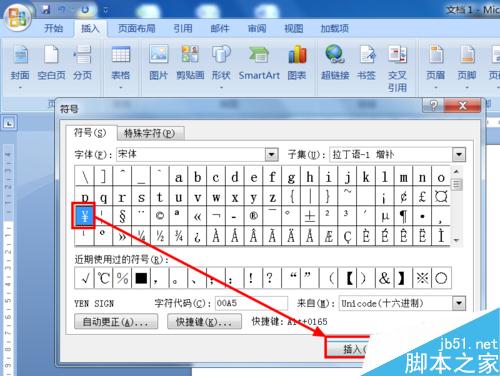Switch to the 页面布局 ribbon tab
The height and width of the screenshot is (376, 500).
tap(137, 28)
